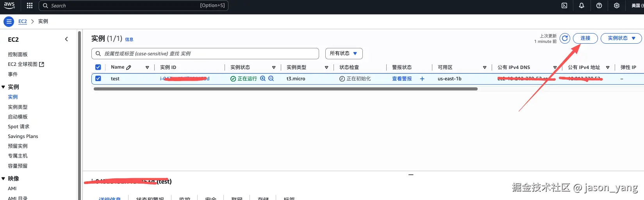644x200 pixels.
Task: Open 启动模板 in sidebar
Action: 18,117
